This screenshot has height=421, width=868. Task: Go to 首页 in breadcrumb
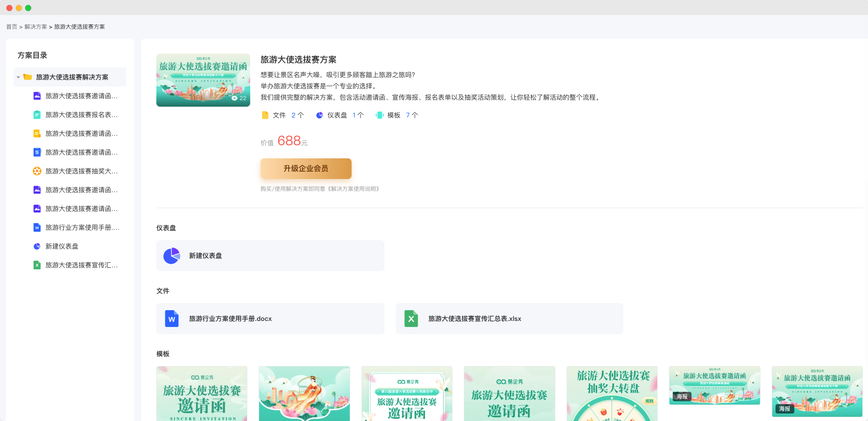[x=12, y=27]
